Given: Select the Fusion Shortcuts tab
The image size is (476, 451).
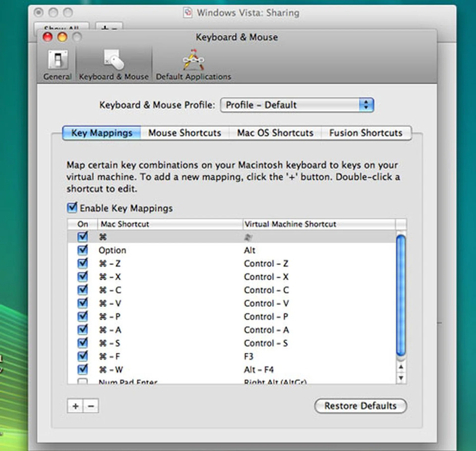Looking at the screenshot, I should pos(366,133).
